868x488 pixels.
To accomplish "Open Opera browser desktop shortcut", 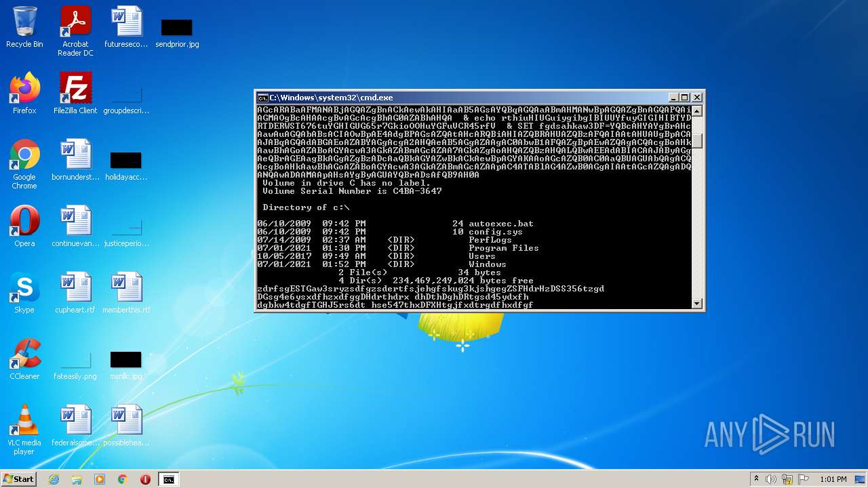I will click(24, 226).
